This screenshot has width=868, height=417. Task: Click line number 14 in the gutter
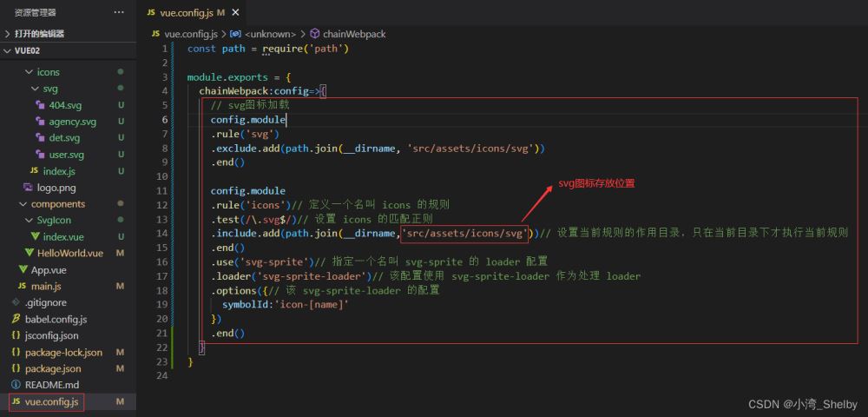(x=162, y=233)
